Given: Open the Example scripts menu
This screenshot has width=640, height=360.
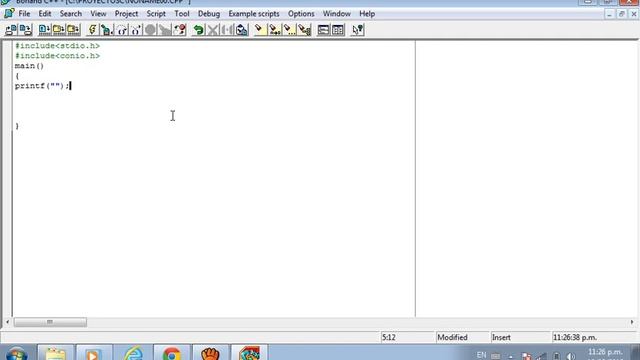Looking at the screenshot, I should (254, 13).
